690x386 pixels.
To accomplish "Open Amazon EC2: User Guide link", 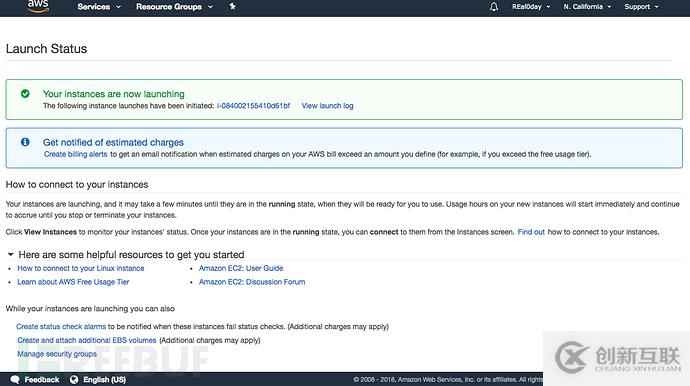I will [241, 268].
